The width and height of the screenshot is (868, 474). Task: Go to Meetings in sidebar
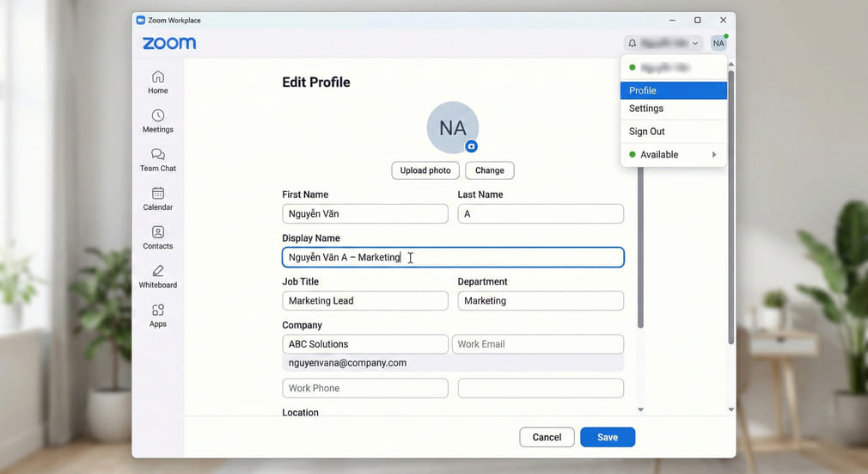[x=158, y=120]
